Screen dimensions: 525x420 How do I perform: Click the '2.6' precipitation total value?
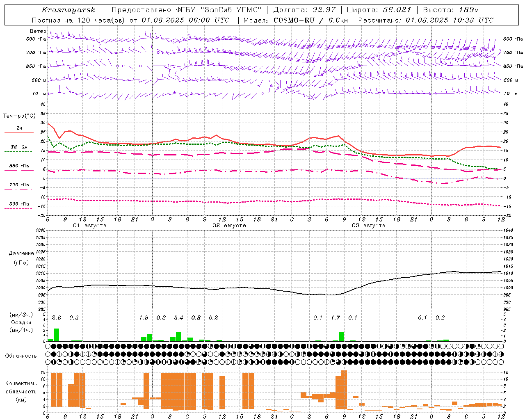[x=56, y=318]
